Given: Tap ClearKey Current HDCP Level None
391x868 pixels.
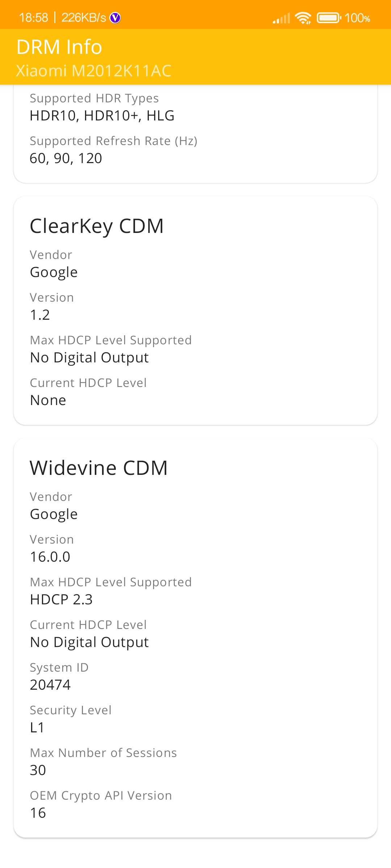Looking at the screenshot, I should pyautogui.click(x=48, y=400).
